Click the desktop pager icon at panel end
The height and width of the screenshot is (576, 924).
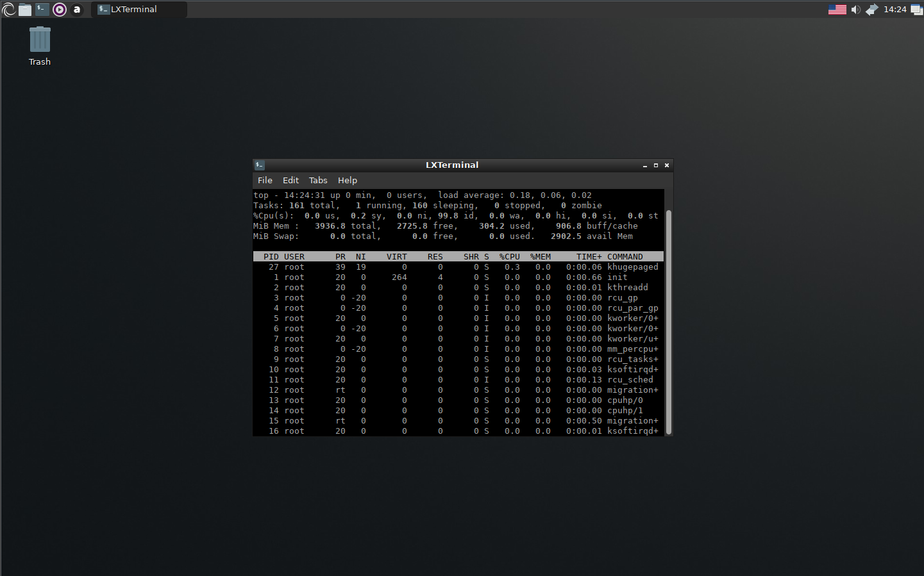916,9
